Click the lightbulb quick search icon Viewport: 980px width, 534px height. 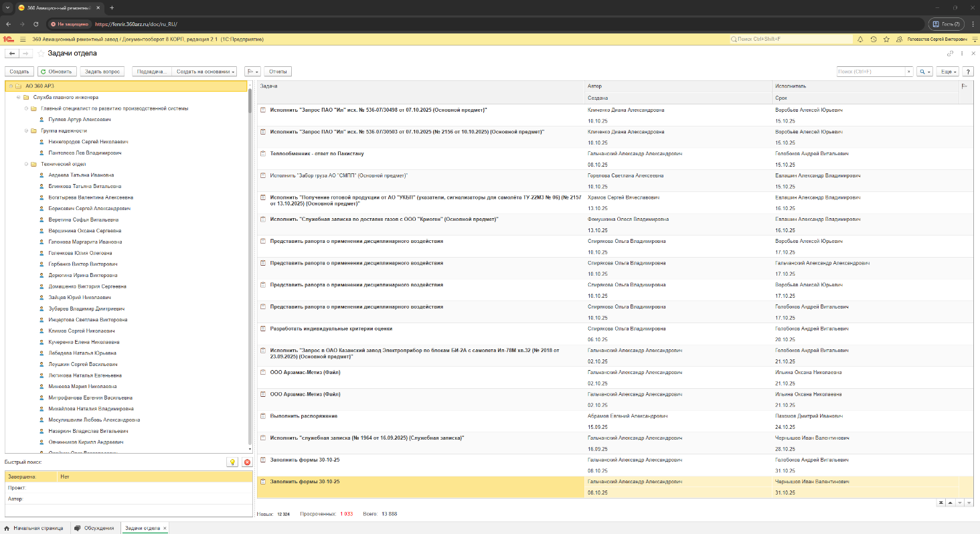click(x=232, y=462)
